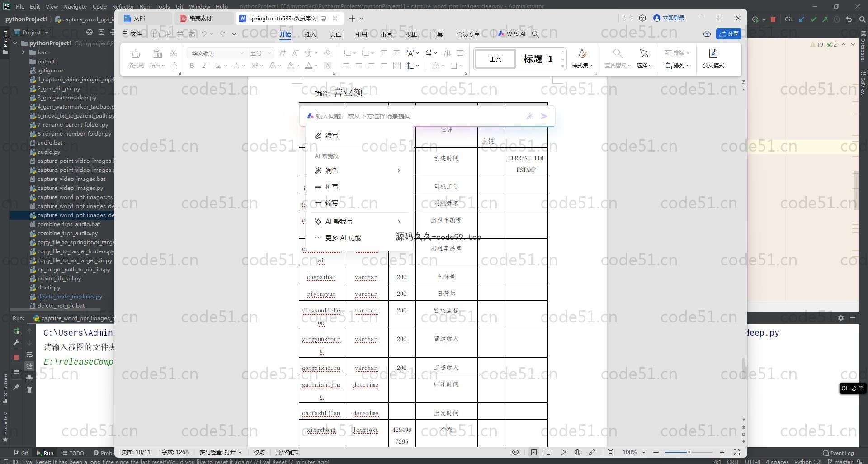Justify text alignment in ribbon

tap(384, 66)
